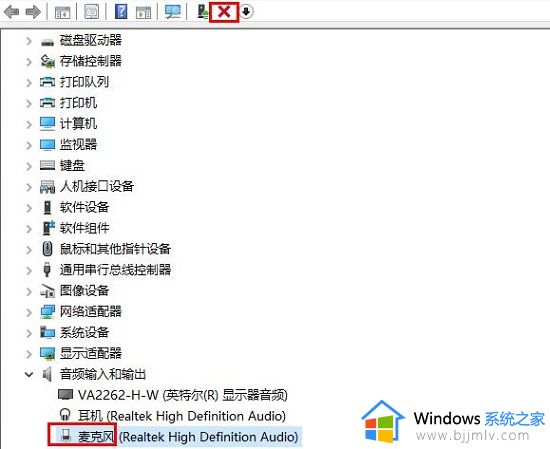
Task: Select the 显示适配器 category
Action: point(90,353)
